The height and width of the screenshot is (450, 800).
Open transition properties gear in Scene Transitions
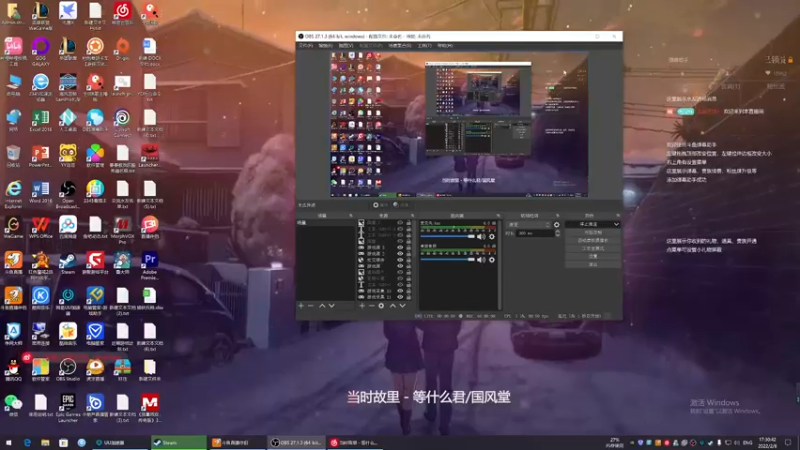click(557, 224)
